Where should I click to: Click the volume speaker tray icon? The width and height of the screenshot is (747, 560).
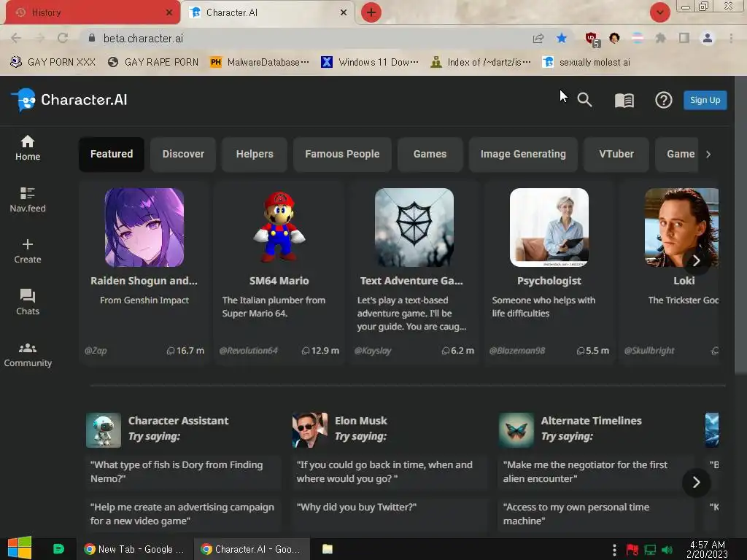[667, 550]
